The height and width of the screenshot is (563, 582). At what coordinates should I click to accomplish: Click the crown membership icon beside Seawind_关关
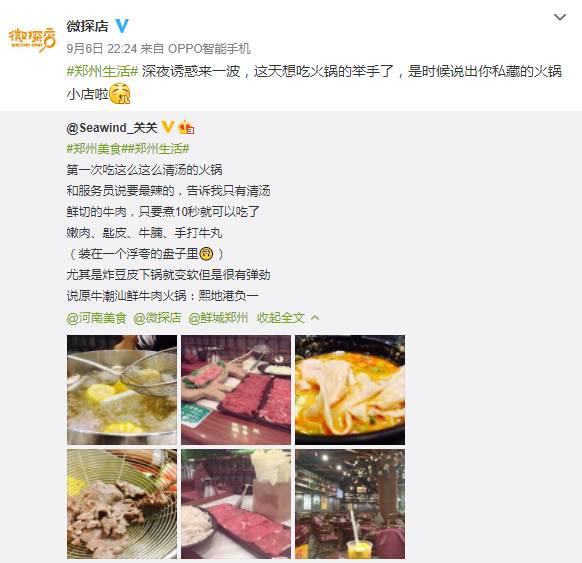[x=186, y=127]
